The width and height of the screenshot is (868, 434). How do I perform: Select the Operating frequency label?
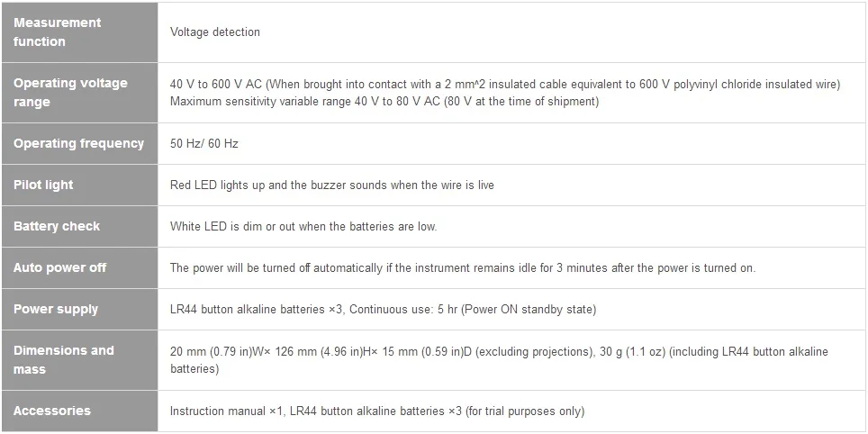pyautogui.click(x=78, y=143)
